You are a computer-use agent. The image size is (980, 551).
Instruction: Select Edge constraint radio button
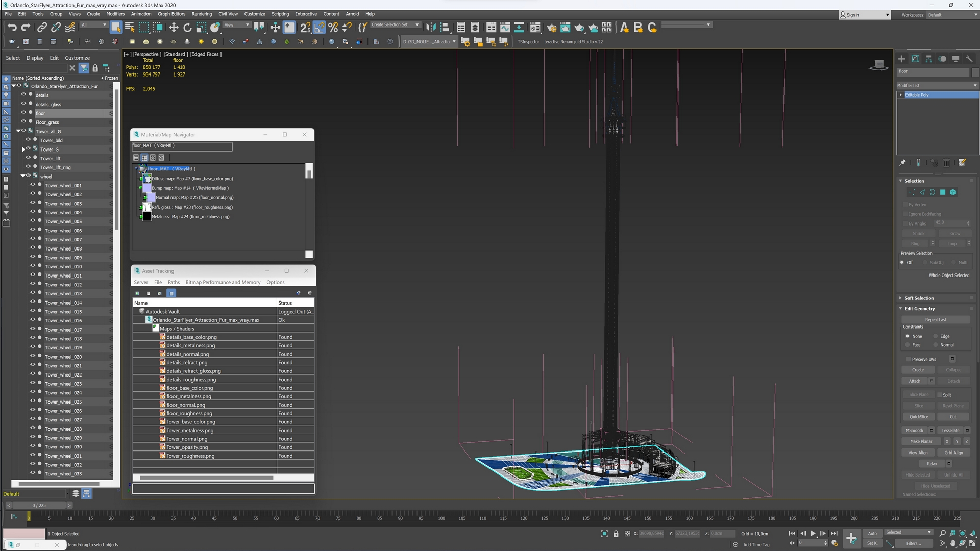936,336
